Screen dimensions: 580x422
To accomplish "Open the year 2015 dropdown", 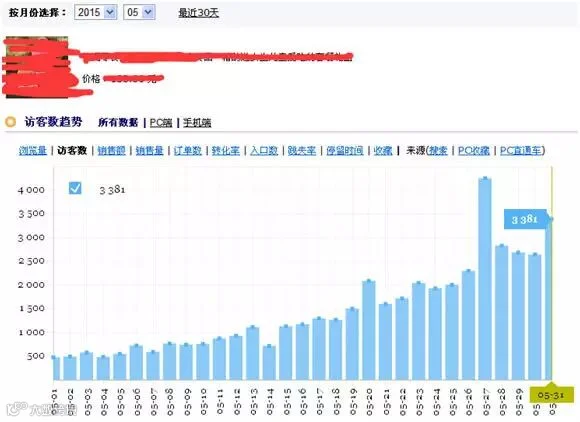I will pos(95,12).
